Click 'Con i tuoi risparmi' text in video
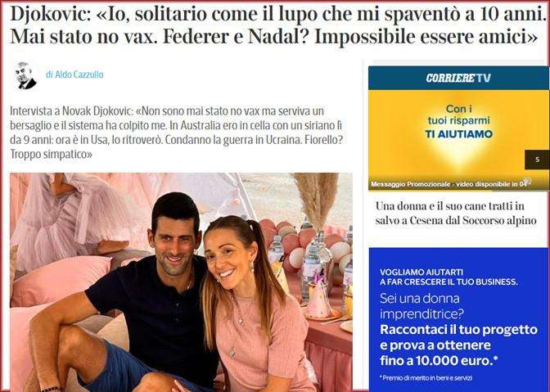Screen dimensions: 550x392 point(458,115)
